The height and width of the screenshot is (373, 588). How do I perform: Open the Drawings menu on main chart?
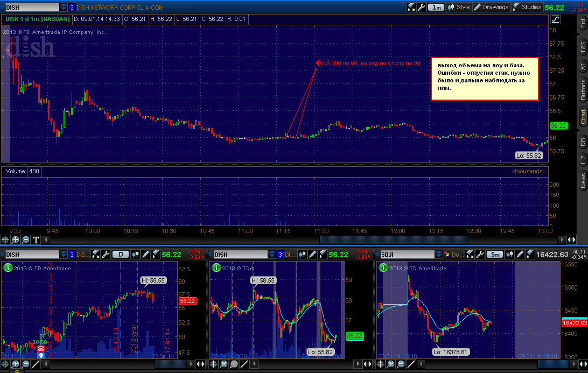[x=491, y=7]
